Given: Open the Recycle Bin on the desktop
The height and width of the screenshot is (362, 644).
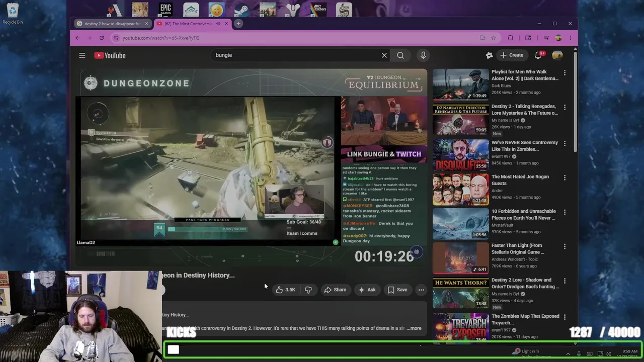Looking at the screenshot, I should 13,13.
